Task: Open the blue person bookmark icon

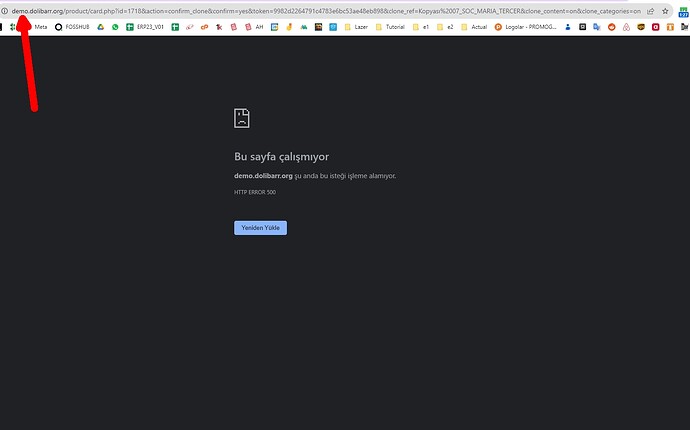Action: [568, 27]
